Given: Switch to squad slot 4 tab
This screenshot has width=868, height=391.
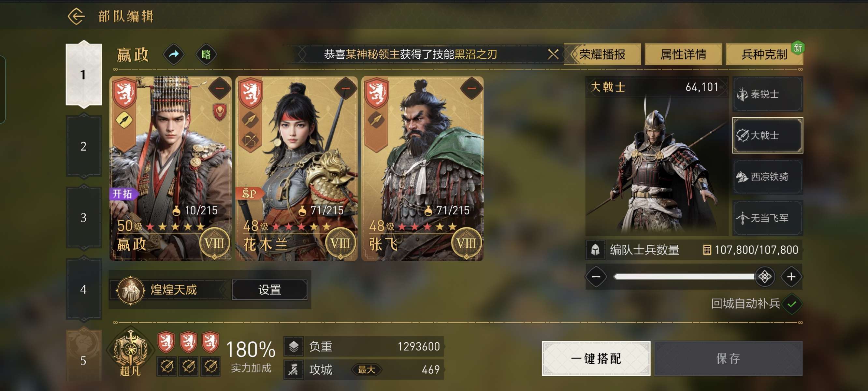Looking at the screenshot, I should (83, 289).
